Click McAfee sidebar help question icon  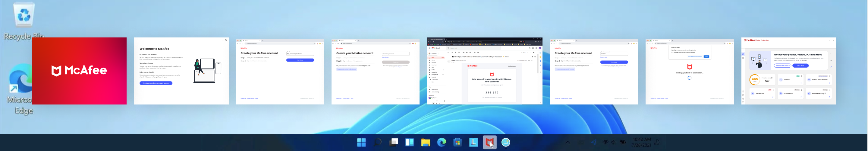pos(743,95)
